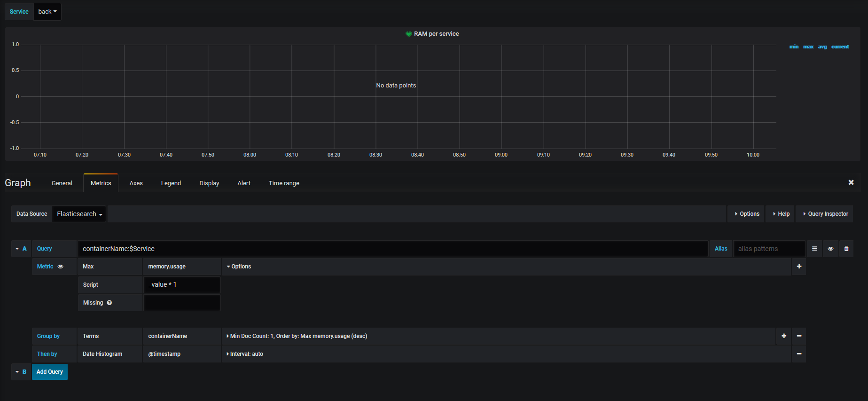Image resolution: width=868 pixels, height=401 pixels.
Task: Add a Group by row plus icon
Action: pyautogui.click(x=784, y=336)
